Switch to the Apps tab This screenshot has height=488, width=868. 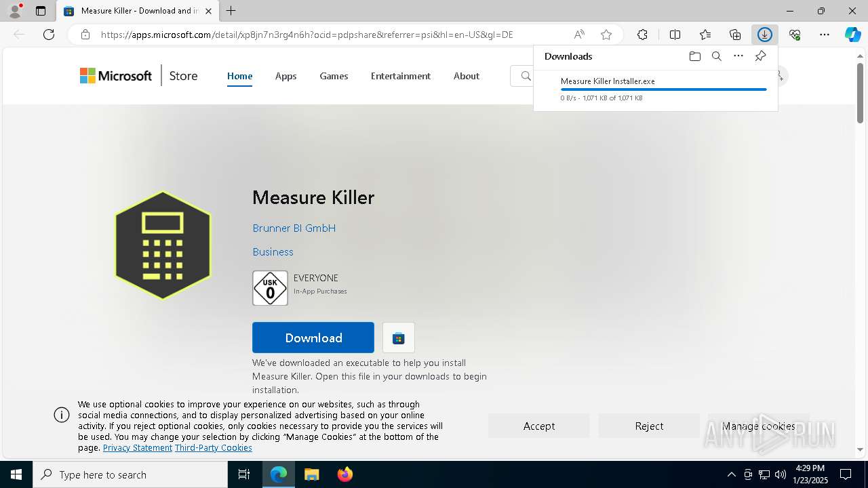[x=285, y=76]
